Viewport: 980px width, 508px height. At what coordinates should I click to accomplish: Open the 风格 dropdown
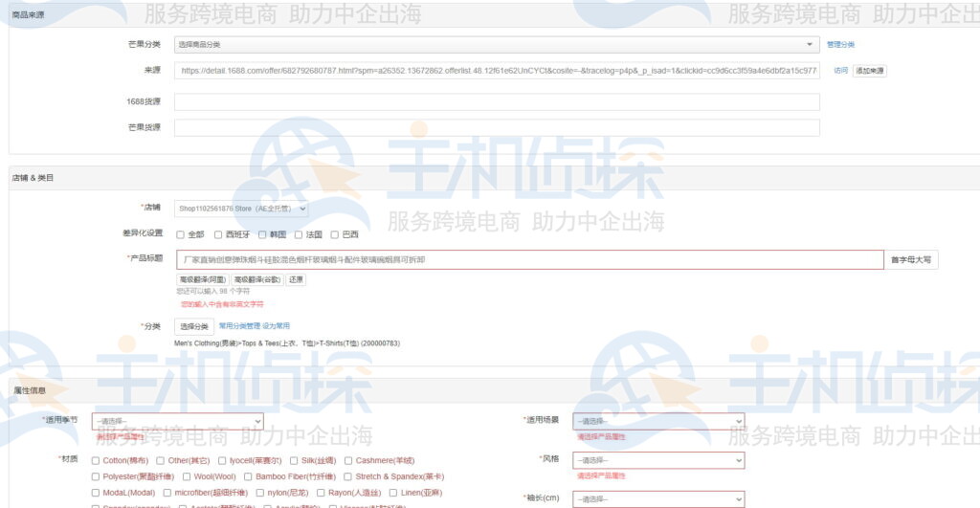[658, 460]
